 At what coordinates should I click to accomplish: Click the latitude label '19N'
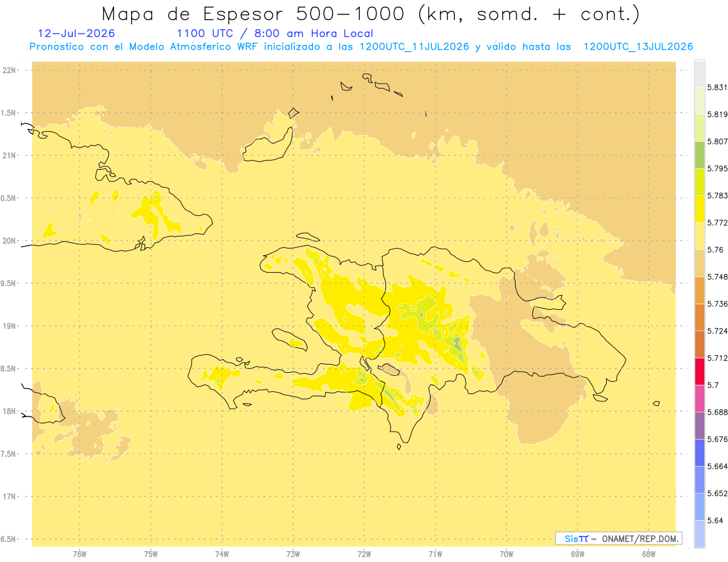[9, 326]
